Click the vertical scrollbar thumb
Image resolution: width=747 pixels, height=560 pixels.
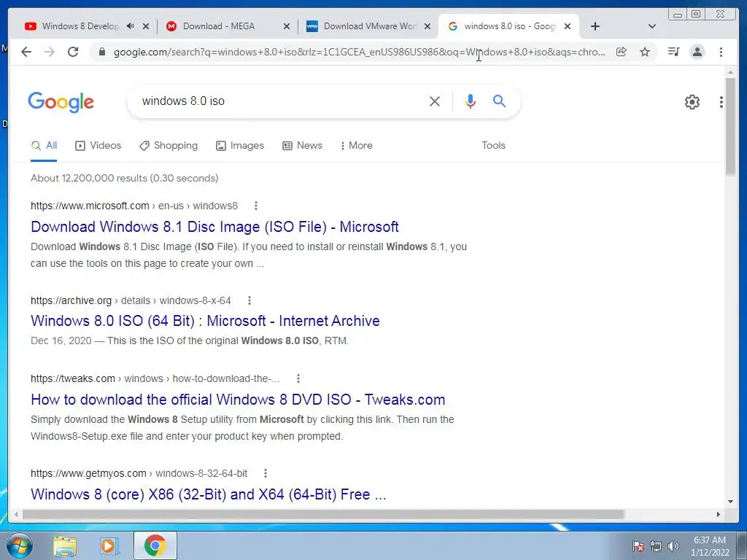tap(730, 126)
